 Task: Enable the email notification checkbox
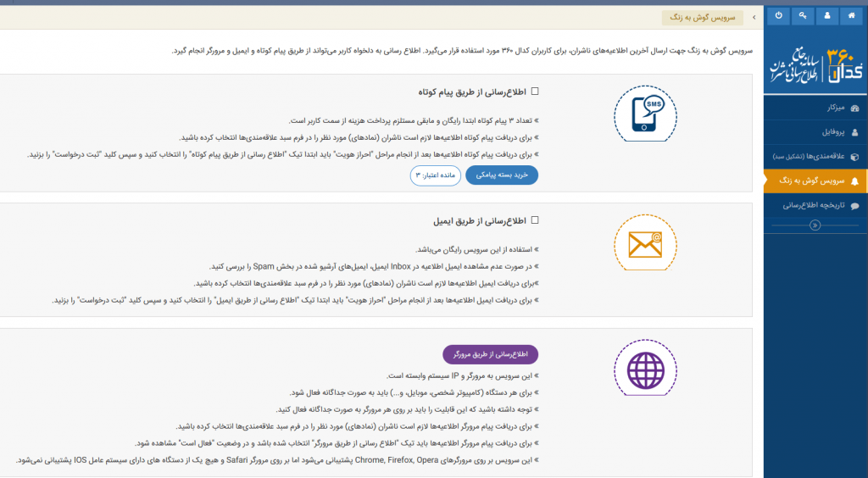coord(534,221)
